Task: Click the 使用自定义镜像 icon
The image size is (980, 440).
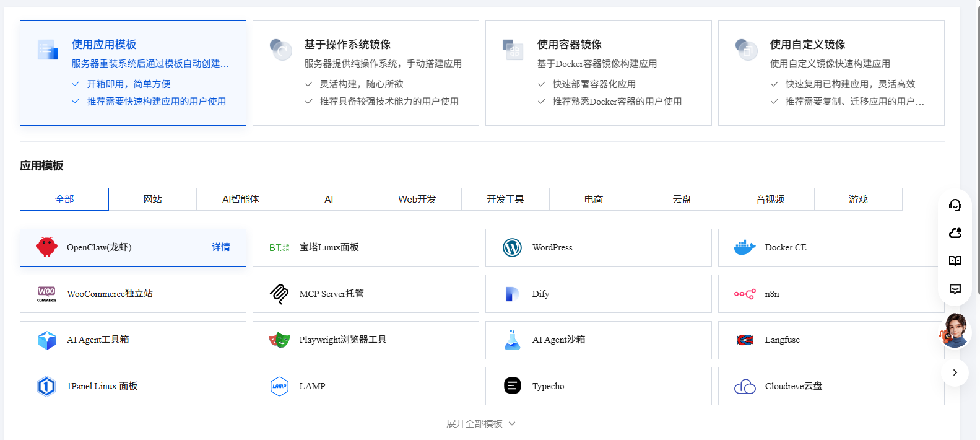Action: [x=746, y=50]
